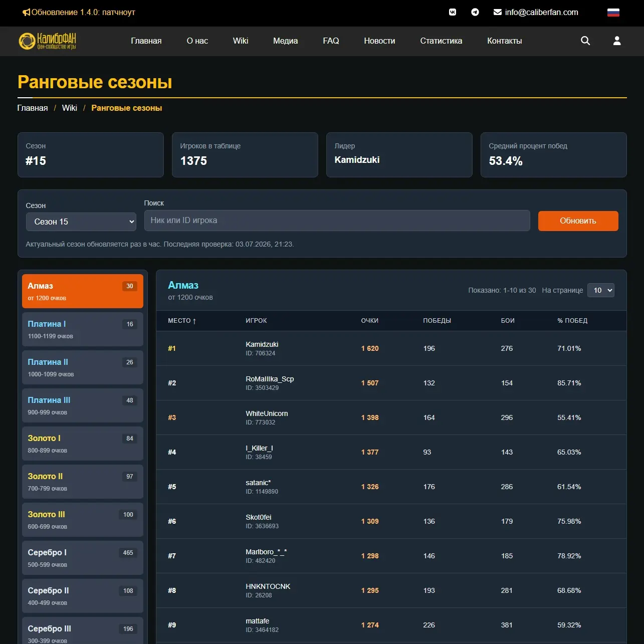
Task: Open the Статистика menu item
Action: point(441,41)
